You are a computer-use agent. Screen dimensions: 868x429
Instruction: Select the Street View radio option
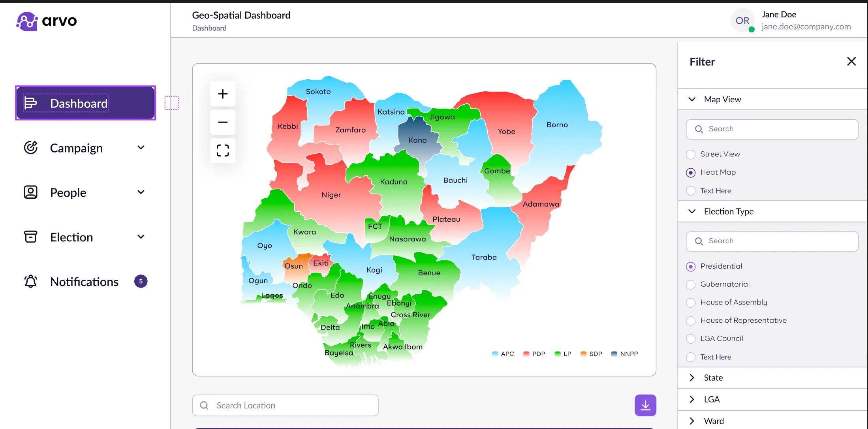(691, 154)
